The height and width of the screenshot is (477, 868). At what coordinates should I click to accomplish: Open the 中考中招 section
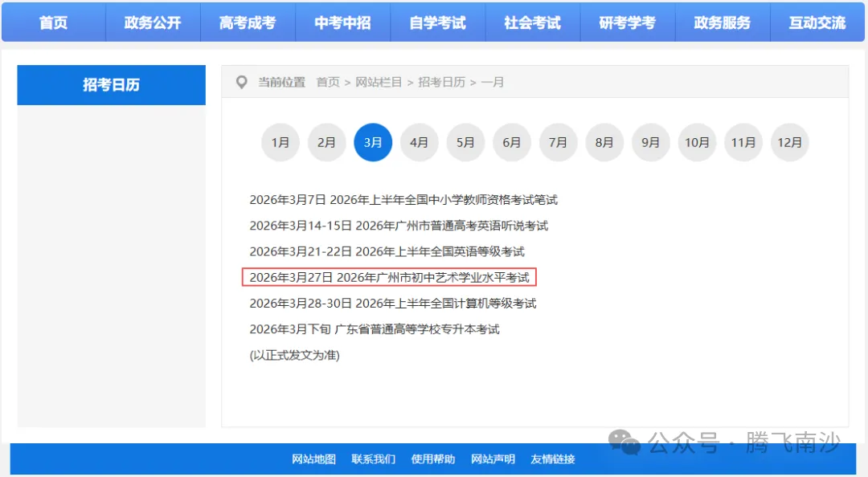[342, 22]
